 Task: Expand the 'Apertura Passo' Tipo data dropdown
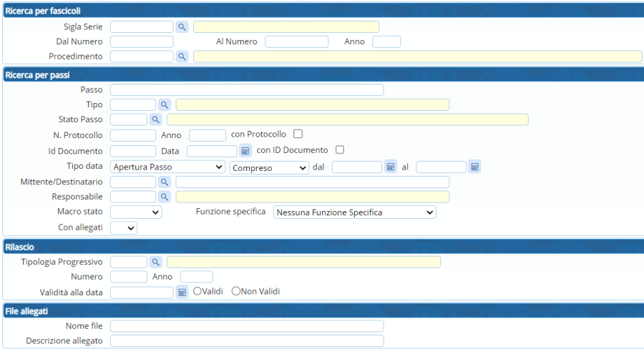pos(167,167)
